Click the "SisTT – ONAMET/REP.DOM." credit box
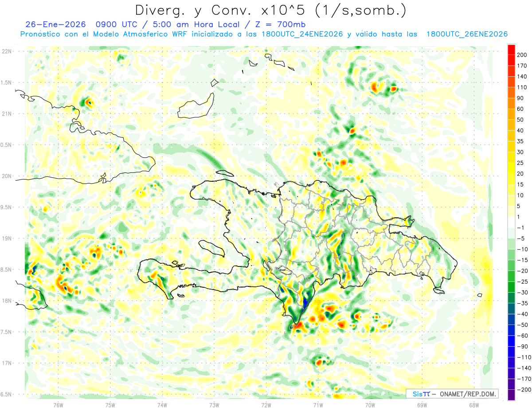The height and width of the screenshot is (411, 532). click(452, 394)
